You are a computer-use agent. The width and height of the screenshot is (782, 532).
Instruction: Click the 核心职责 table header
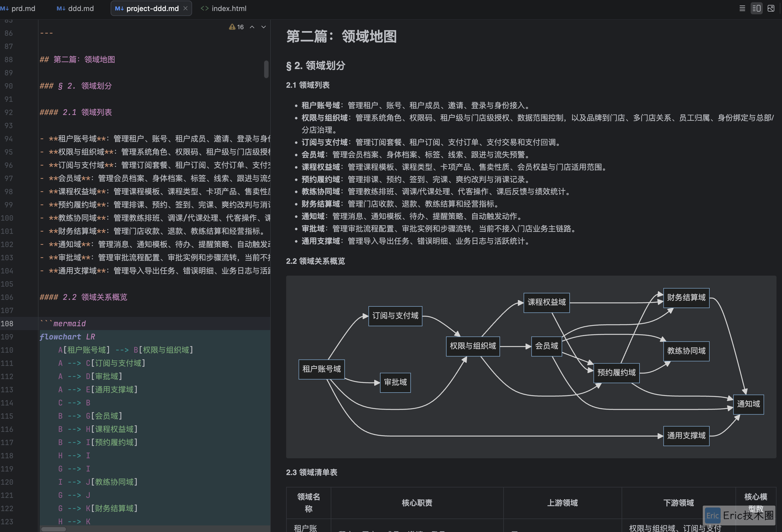coord(417,503)
